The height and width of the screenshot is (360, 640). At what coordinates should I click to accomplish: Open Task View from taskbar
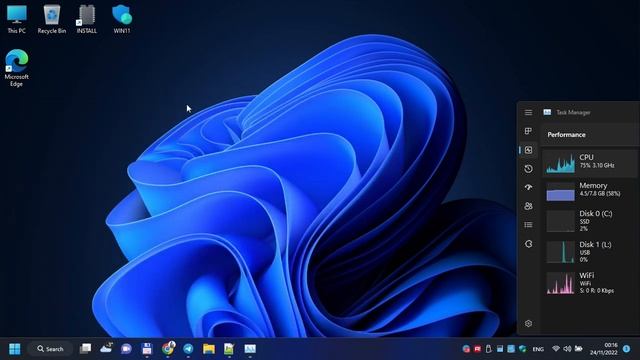85,349
